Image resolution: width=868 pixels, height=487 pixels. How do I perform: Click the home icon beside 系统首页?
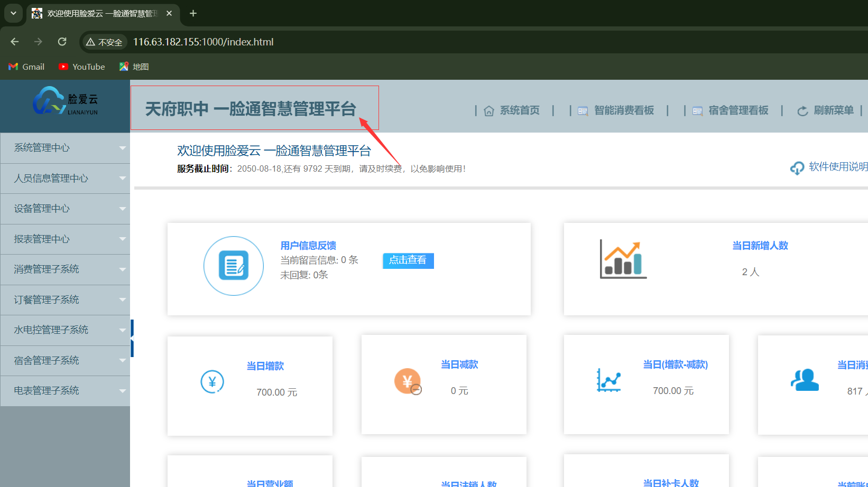[x=489, y=111]
